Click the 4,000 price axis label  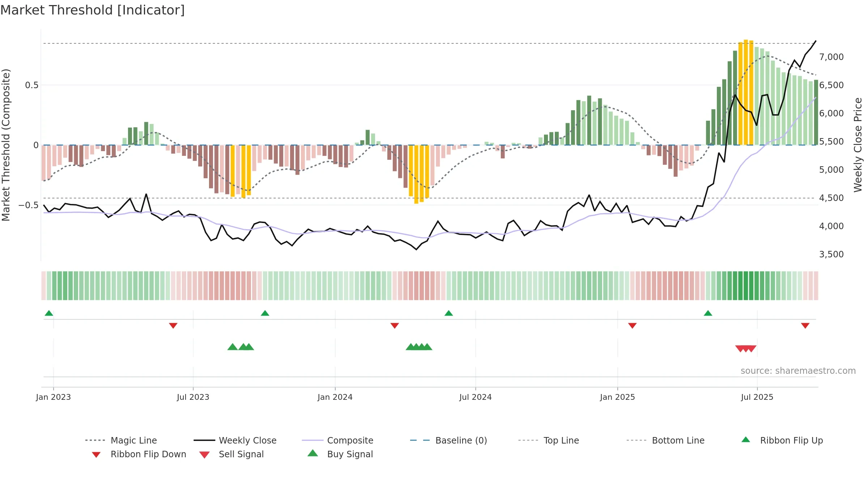click(x=831, y=226)
